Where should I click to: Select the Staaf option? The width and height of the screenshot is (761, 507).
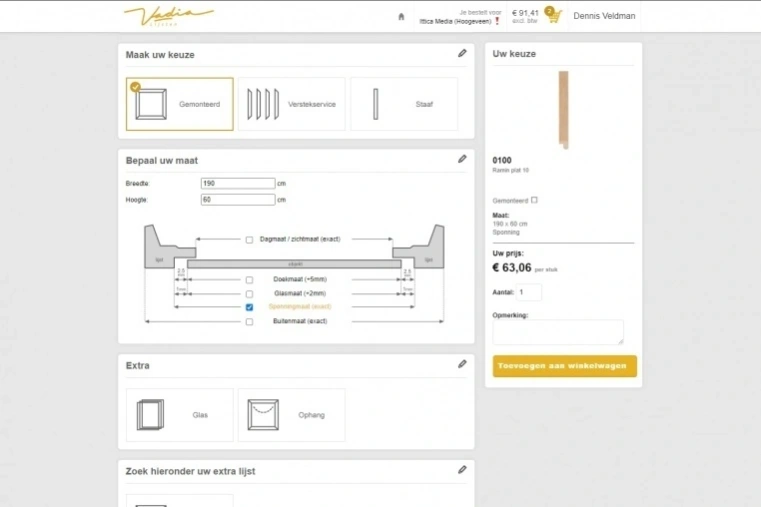[x=404, y=104]
